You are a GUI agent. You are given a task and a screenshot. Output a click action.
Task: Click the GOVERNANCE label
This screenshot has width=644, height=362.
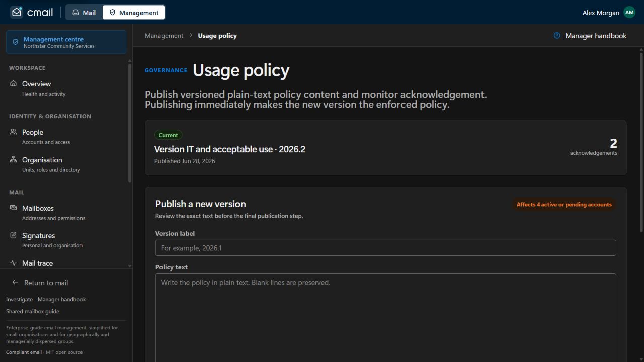[166, 70]
